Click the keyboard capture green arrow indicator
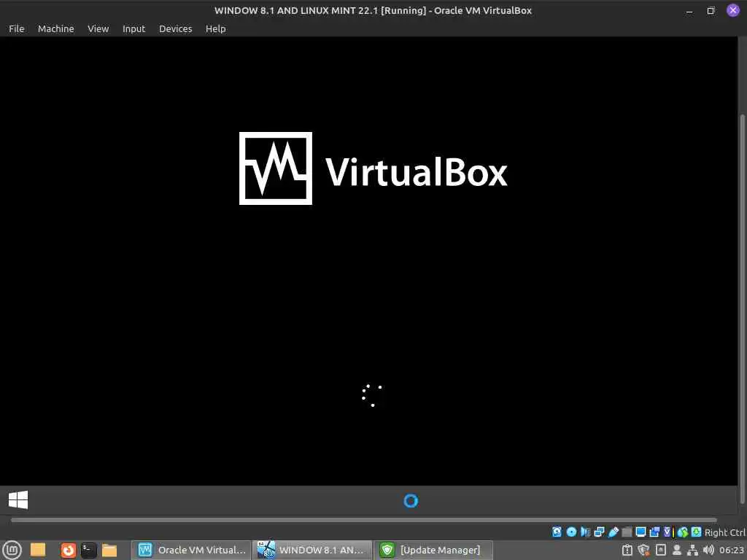The image size is (747, 560). pyautogui.click(x=696, y=532)
